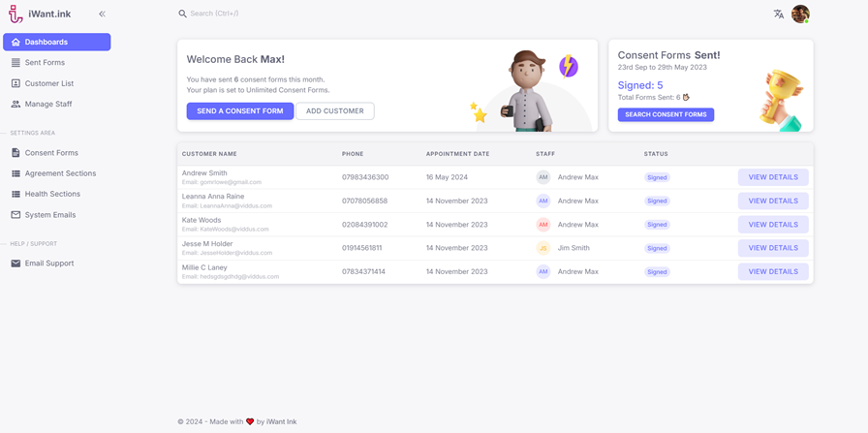This screenshot has width=868, height=433.
Task: Focus the Search (Ctrl+/) field
Action: click(232, 14)
